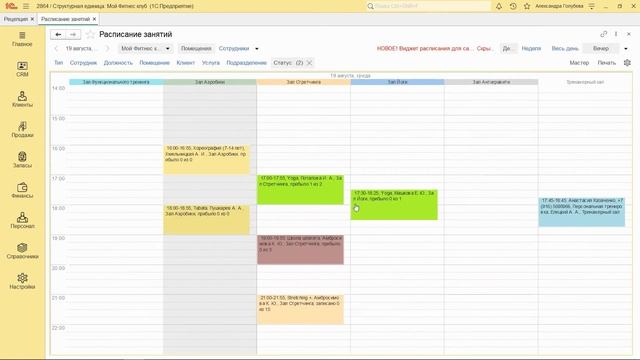
Task: Click the global search field
Action: (428, 6)
